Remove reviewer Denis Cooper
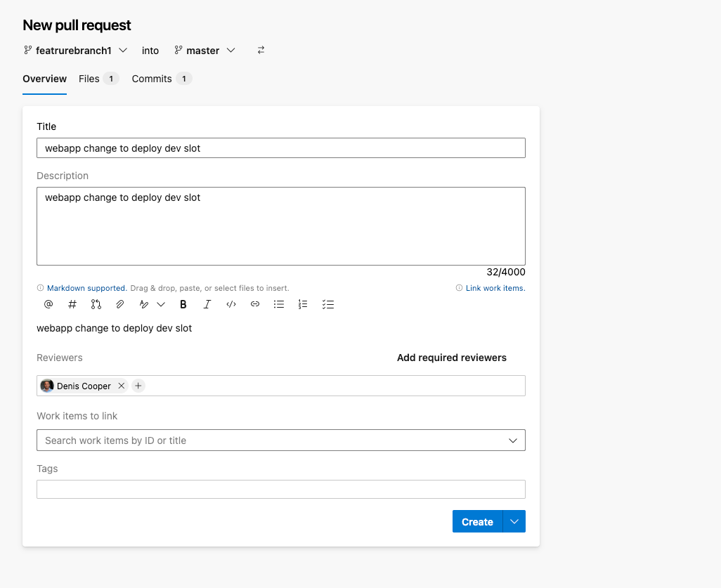This screenshot has width=721, height=588. (122, 386)
